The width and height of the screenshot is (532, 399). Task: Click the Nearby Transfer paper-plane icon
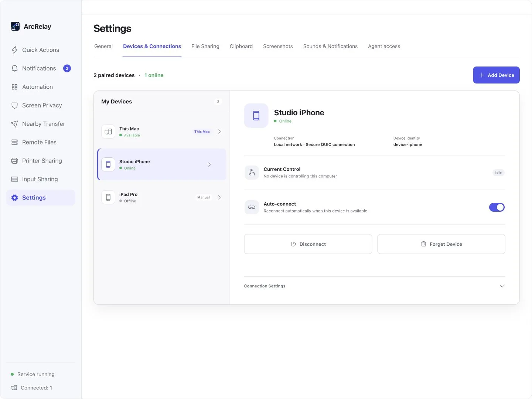coord(14,124)
